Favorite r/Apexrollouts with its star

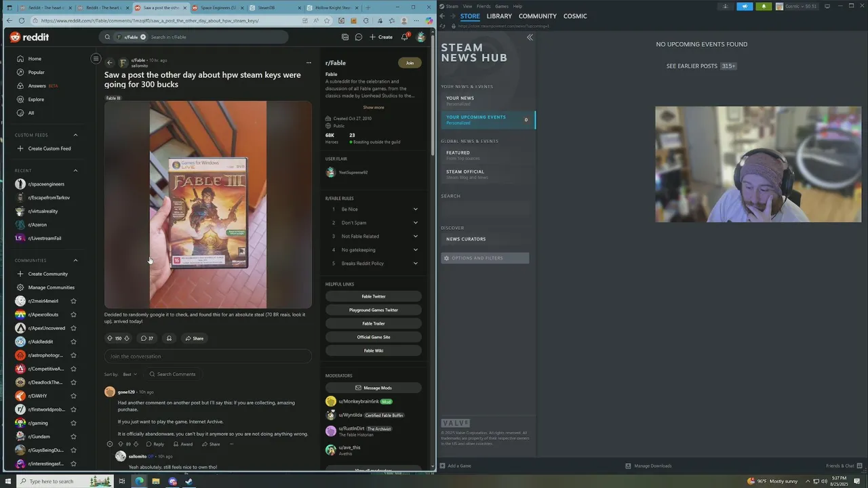coord(73,314)
